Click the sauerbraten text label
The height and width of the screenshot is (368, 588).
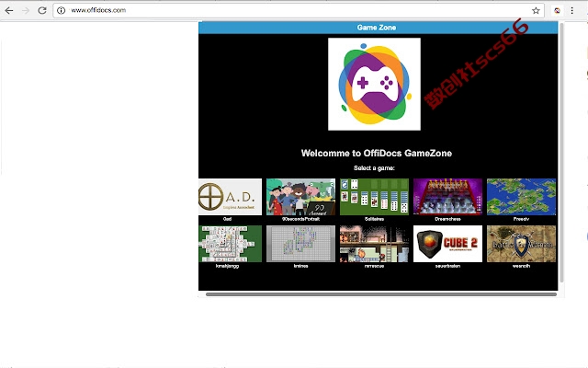click(x=447, y=266)
